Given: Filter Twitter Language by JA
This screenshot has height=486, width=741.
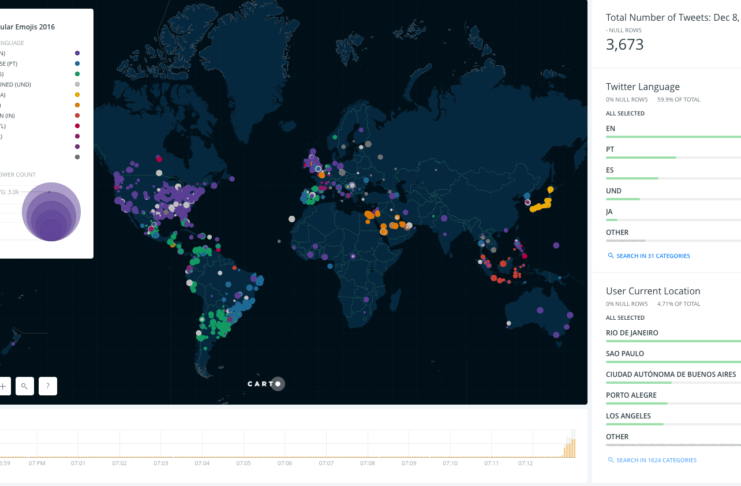Looking at the screenshot, I should click(x=612, y=211).
